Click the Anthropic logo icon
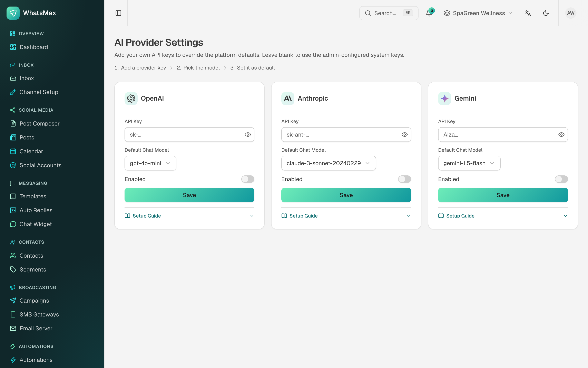The image size is (588, 368). point(288,99)
